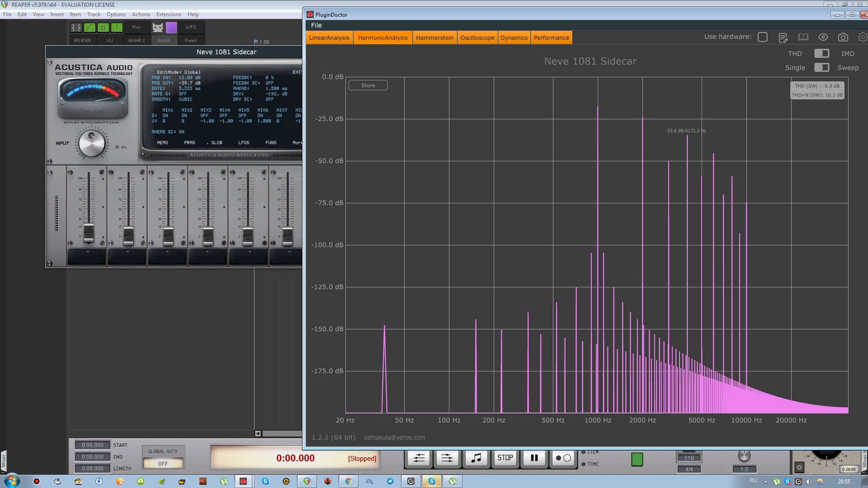Viewport: 868px width, 488px height.
Task: Open the manual book icon in PluginDoctor
Action: (x=803, y=38)
